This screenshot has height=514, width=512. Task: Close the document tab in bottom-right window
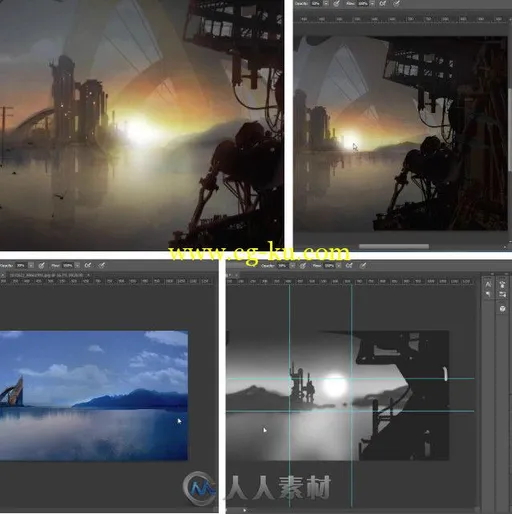pos(236,275)
